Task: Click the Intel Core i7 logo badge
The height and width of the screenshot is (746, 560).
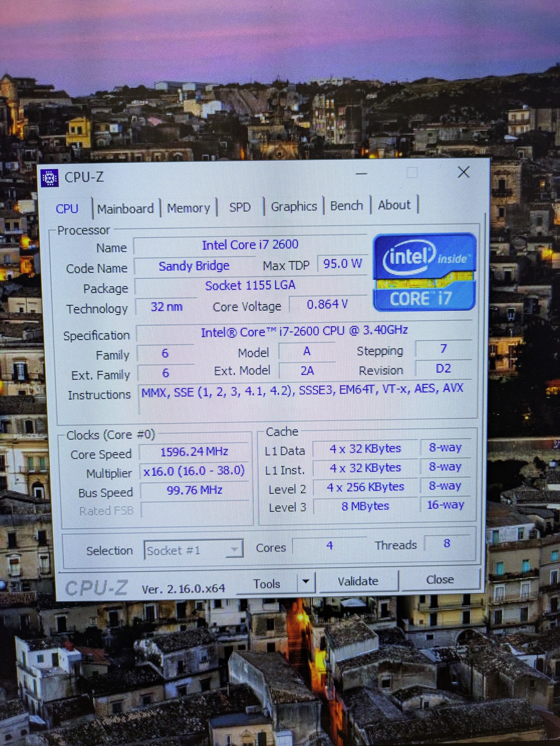Action: pyautogui.click(x=424, y=272)
